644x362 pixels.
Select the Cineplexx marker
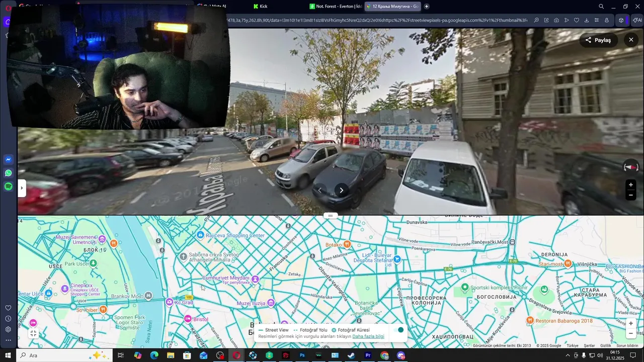click(64, 289)
